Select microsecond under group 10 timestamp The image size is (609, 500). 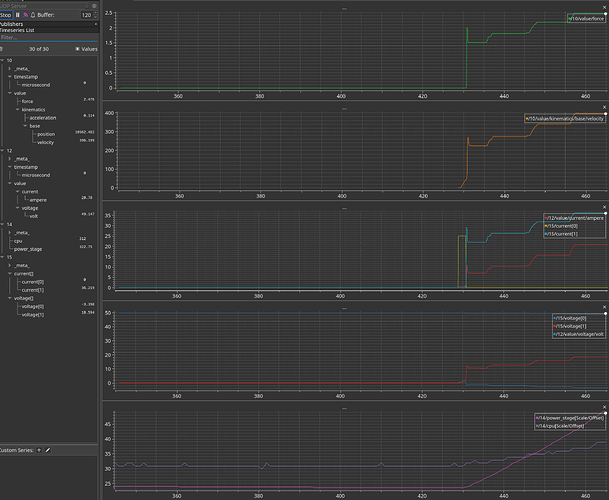36,85
